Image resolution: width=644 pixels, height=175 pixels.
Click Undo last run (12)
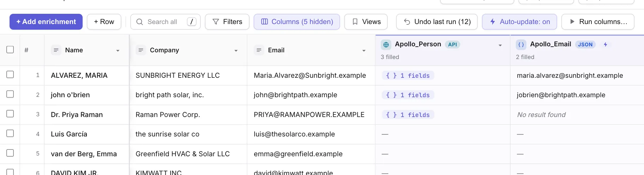(x=437, y=22)
